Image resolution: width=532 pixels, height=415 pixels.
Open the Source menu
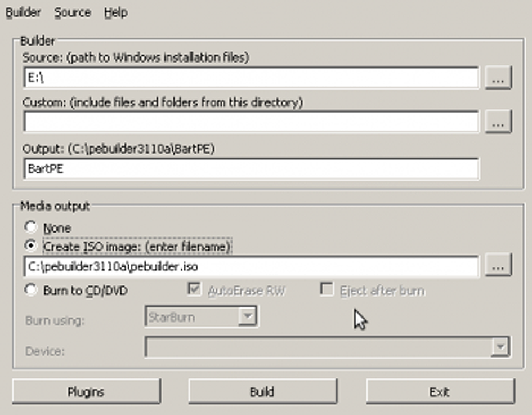pos(72,12)
